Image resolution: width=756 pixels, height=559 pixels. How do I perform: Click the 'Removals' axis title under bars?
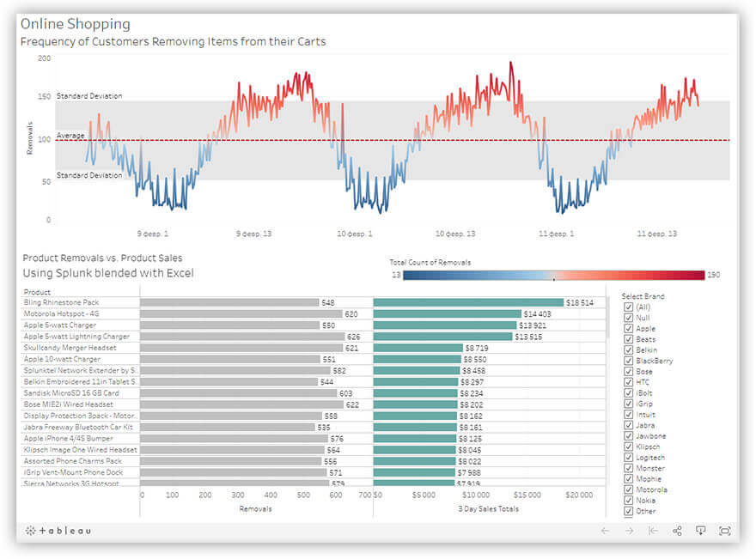pos(255,509)
